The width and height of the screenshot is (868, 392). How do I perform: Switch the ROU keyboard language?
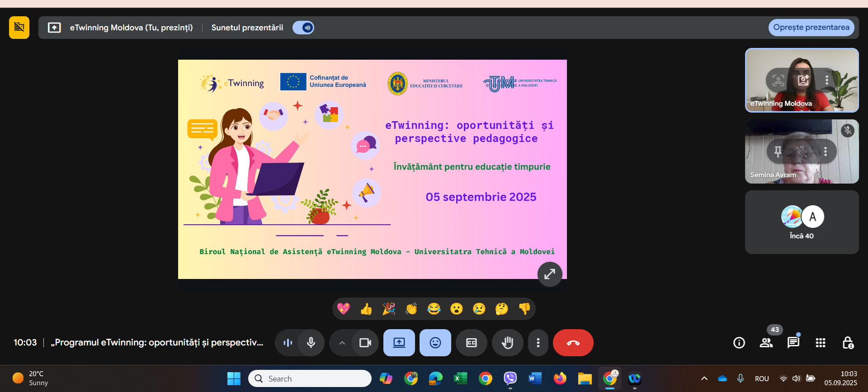[x=762, y=378]
